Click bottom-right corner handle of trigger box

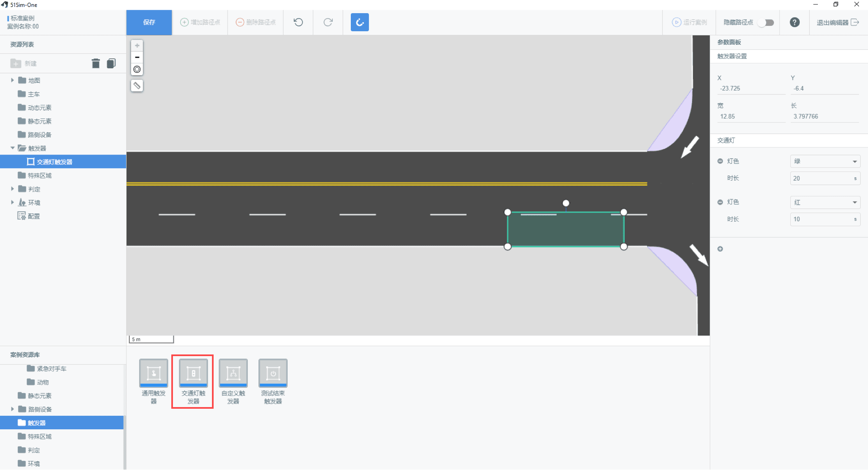(624, 247)
